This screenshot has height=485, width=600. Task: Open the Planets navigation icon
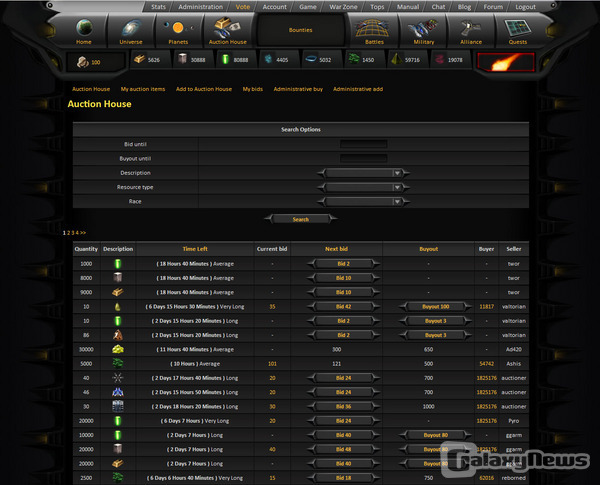pos(178,30)
